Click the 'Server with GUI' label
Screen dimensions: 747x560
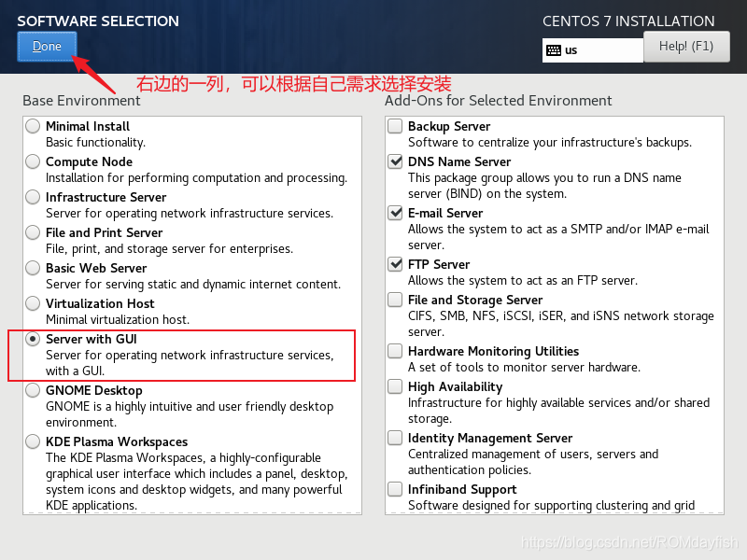tap(92, 339)
